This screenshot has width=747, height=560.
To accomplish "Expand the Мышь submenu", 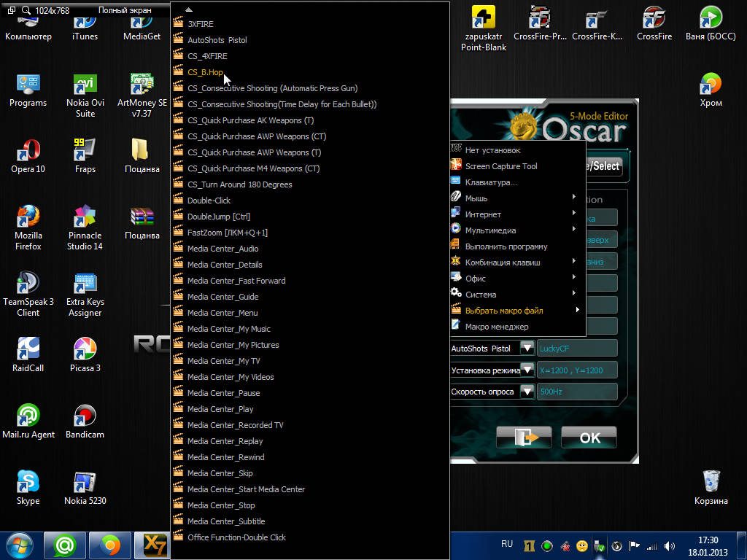I will 517,198.
